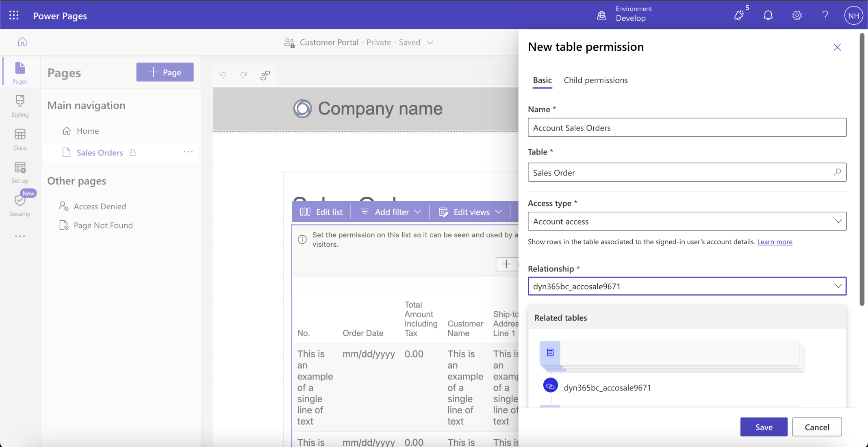868x447 pixels.
Task: Open the Data workspace
Action: [20, 139]
